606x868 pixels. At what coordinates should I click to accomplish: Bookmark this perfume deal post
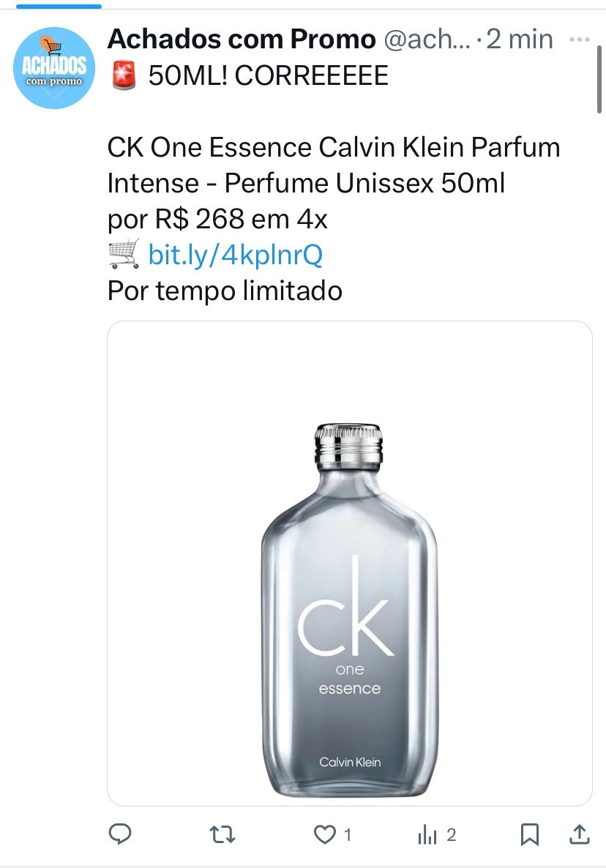click(530, 834)
